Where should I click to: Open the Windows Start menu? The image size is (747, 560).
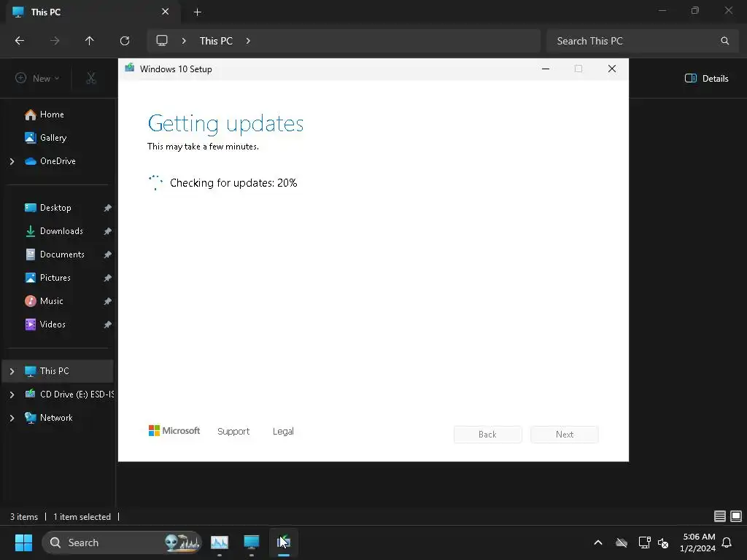[23, 542]
